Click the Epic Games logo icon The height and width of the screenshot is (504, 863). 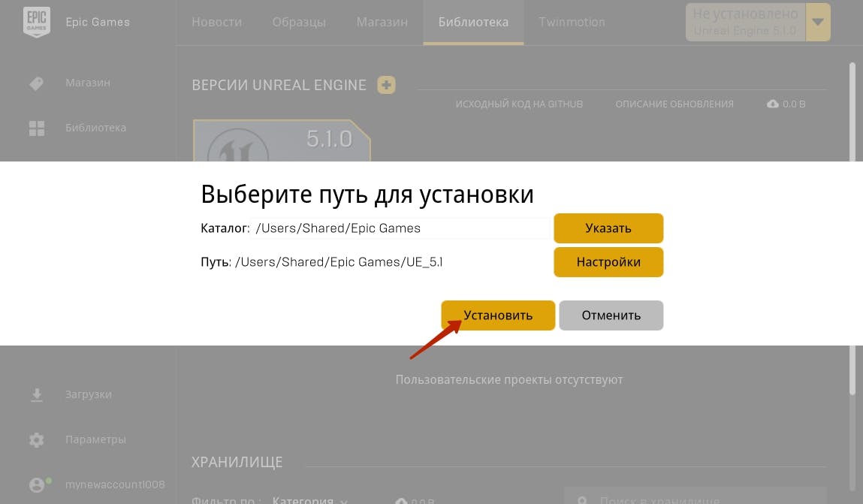37,22
